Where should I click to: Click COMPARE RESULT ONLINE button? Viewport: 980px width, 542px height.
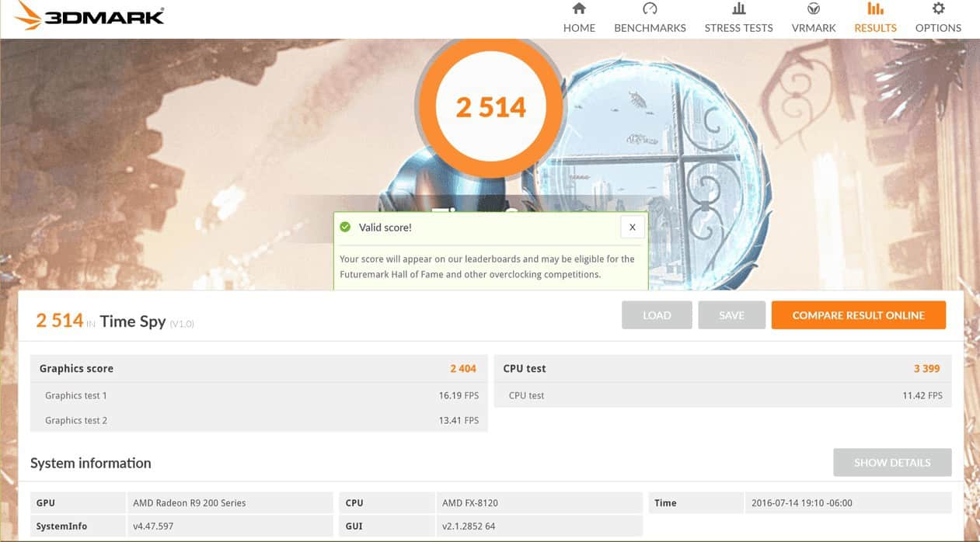[x=858, y=315]
